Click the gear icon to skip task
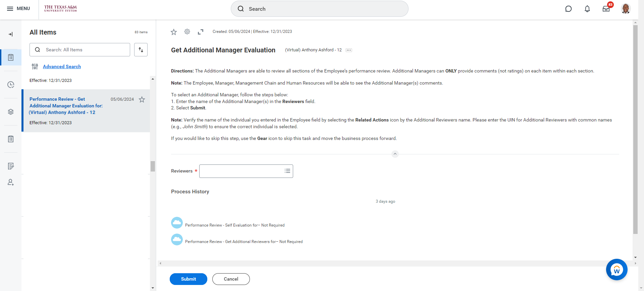Viewport: 644px width, 291px height. [x=187, y=32]
